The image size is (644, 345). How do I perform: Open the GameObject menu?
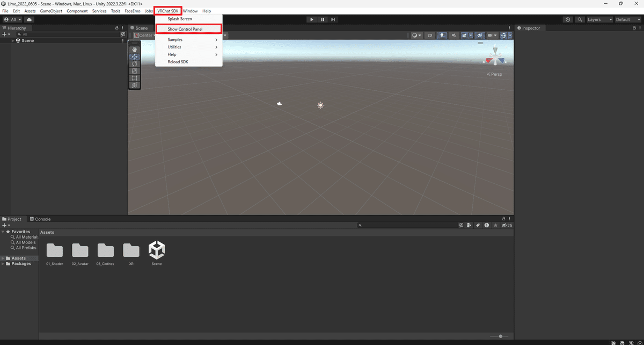[52, 11]
